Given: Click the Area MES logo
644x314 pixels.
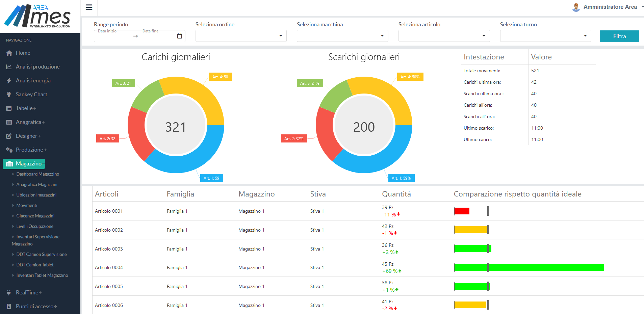Looking at the screenshot, I should click(x=38, y=16).
